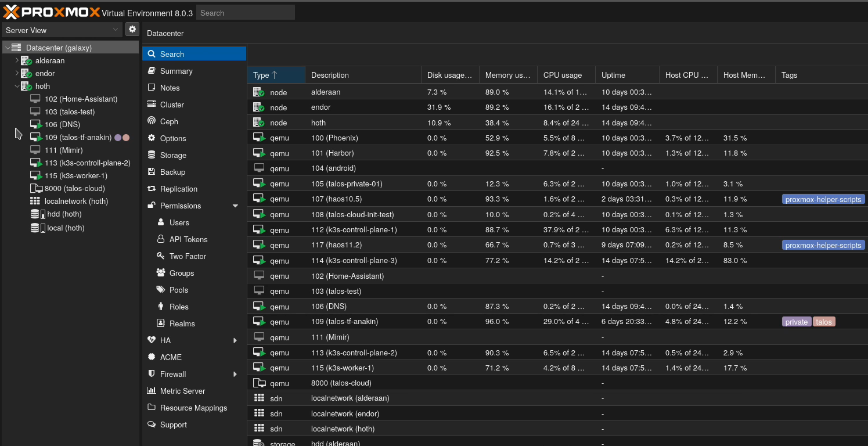This screenshot has height=446, width=868.
Task: Expand the endor node
Action: pyautogui.click(x=16, y=73)
